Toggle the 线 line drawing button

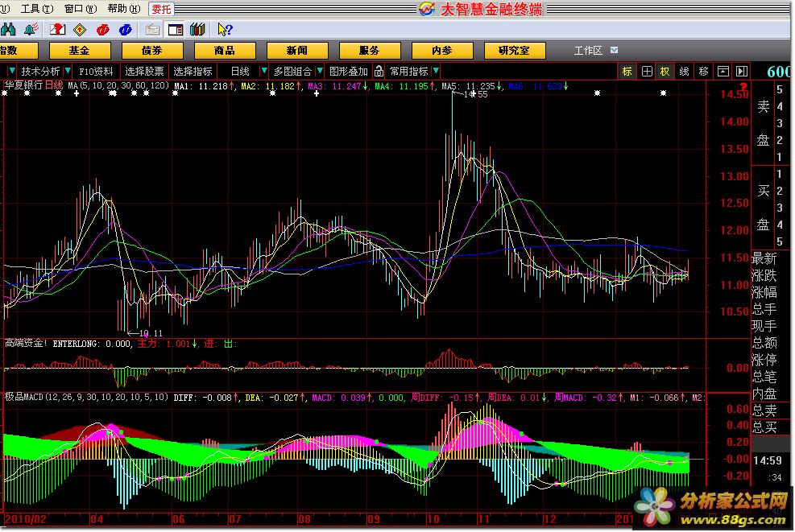coord(684,72)
